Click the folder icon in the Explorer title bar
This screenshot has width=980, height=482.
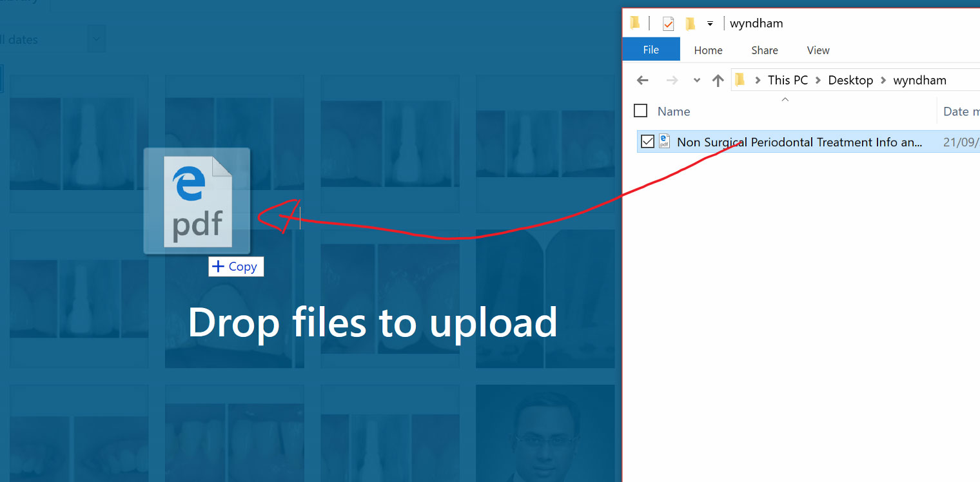pyautogui.click(x=635, y=23)
